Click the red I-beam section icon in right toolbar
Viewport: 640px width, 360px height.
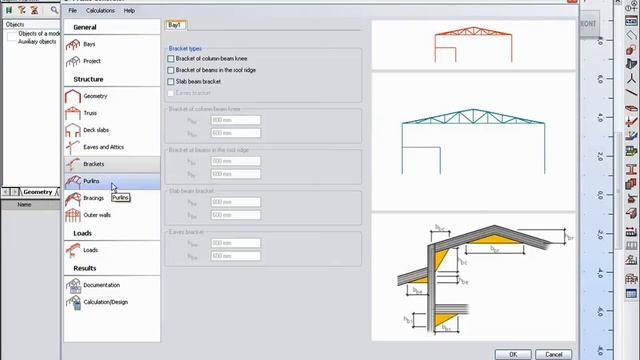(x=631, y=169)
